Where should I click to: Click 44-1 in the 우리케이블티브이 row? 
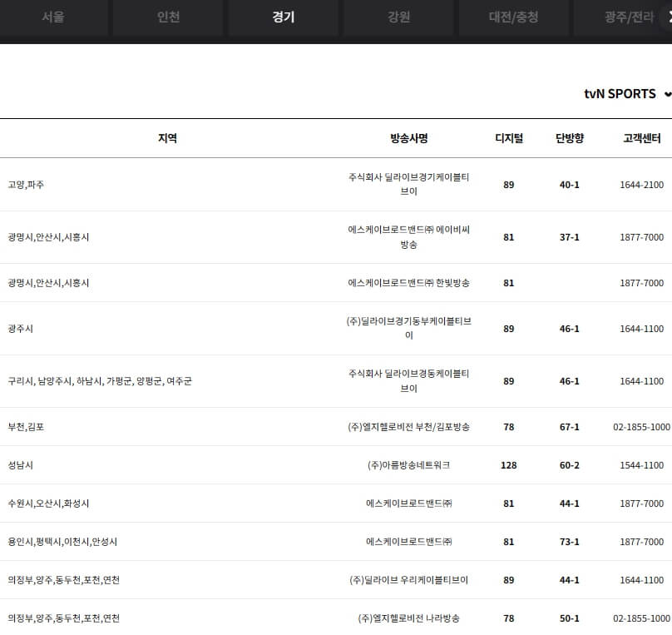coord(569,580)
